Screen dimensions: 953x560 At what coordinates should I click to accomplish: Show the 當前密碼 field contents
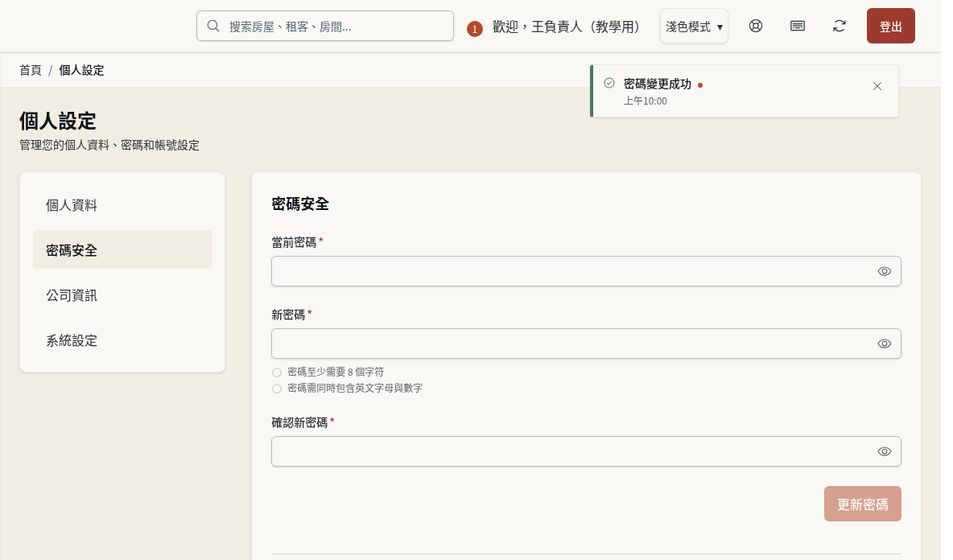click(885, 271)
